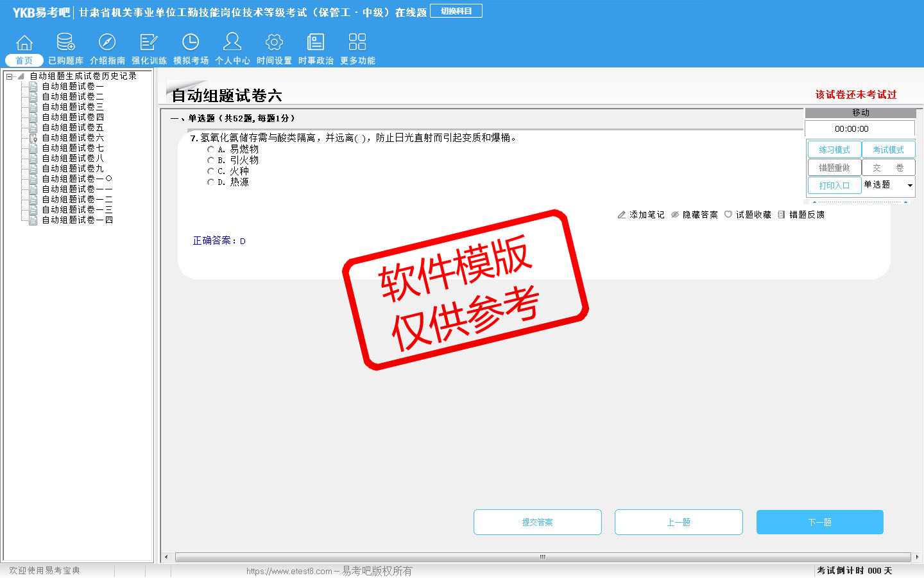Click the etest8.com copyright text
The image size is (924, 578).
(329, 571)
